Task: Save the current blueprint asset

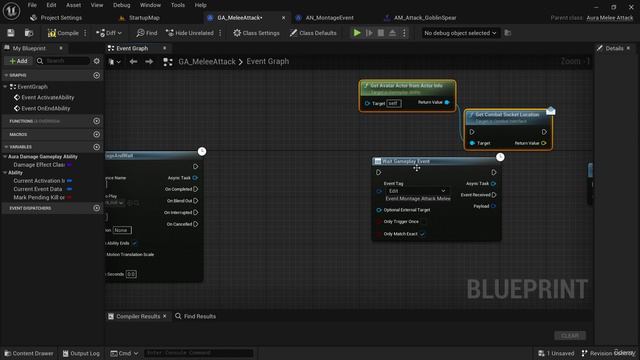Action: pyautogui.click(x=11, y=33)
